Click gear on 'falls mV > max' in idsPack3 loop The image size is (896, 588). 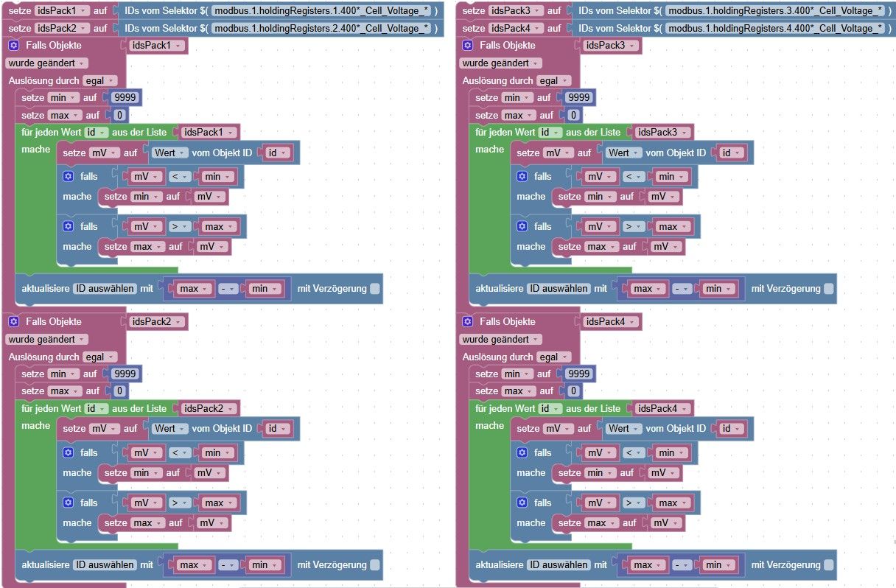[x=522, y=226]
